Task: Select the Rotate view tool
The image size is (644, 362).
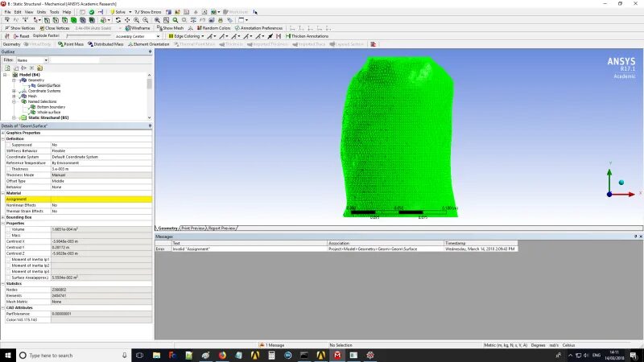Action: [x=118, y=19]
